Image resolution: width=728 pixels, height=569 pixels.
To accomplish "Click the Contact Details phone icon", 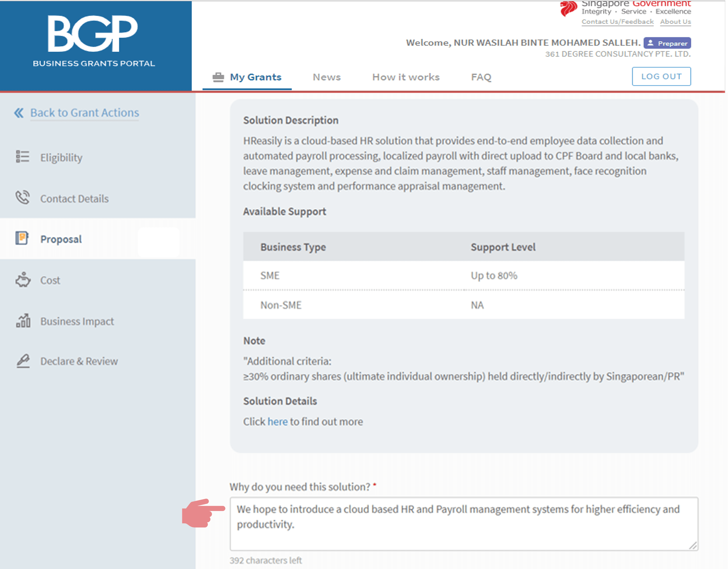I will [23, 198].
